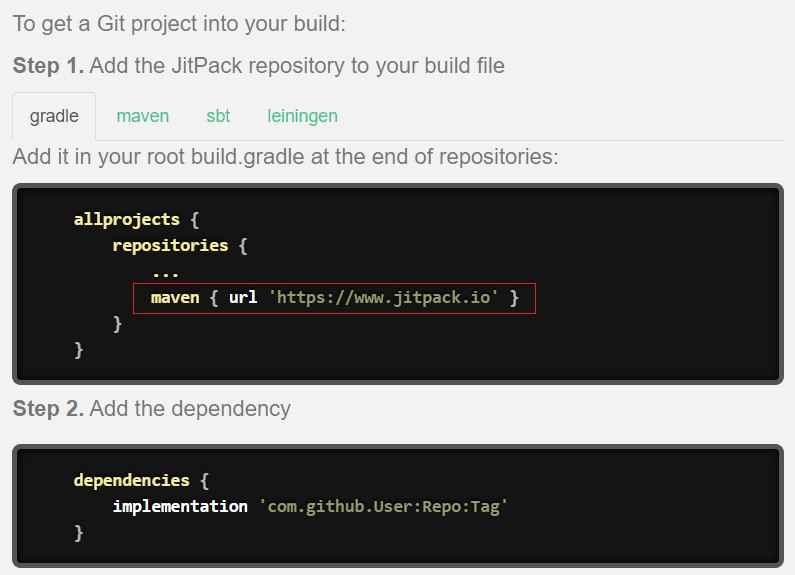795x575 pixels.
Task: Click the 'maven' keyword in code block
Action: [175, 298]
